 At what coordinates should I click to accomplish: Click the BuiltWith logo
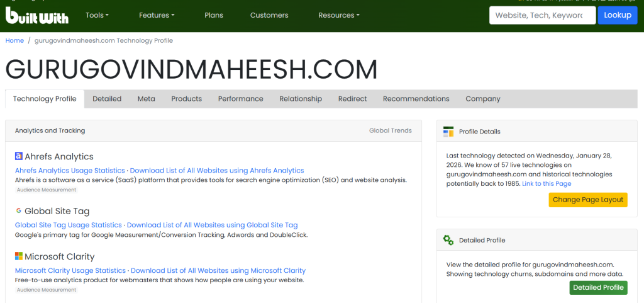(x=37, y=15)
